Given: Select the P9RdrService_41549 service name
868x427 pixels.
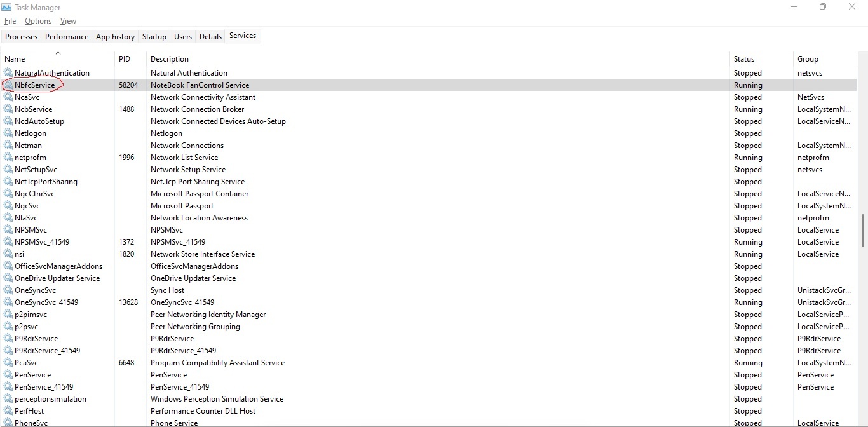Looking at the screenshot, I should (47, 351).
